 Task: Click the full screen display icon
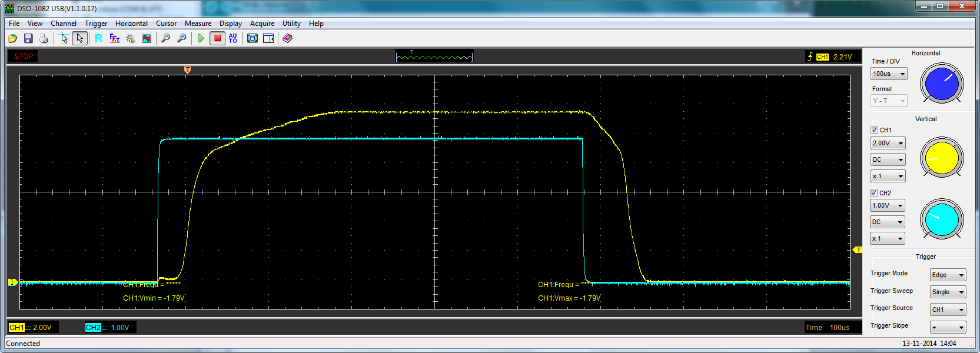click(253, 38)
